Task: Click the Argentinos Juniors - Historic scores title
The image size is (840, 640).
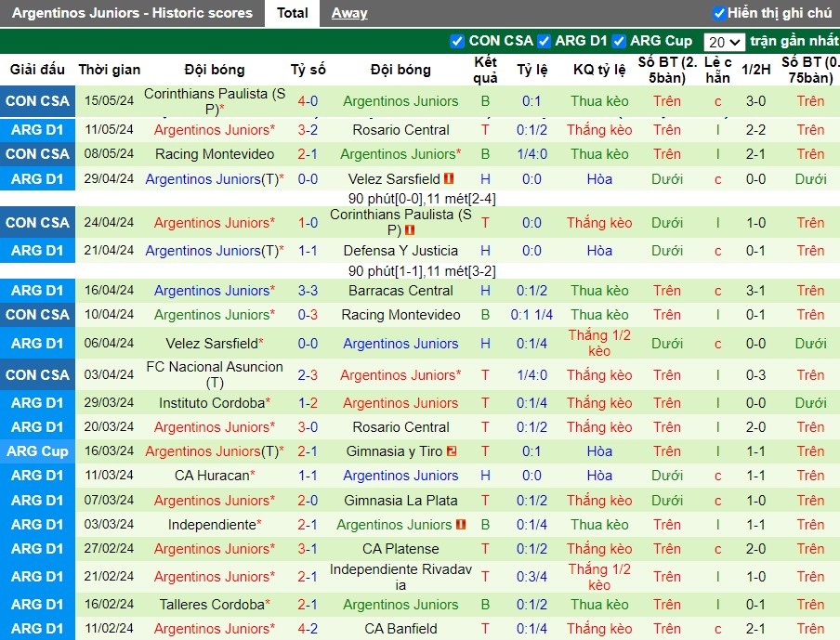Action: click(x=132, y=13)
